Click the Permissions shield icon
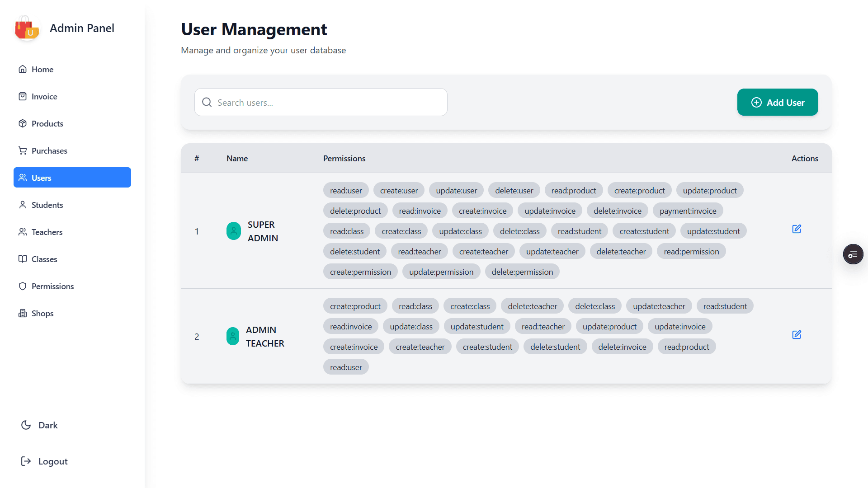Screen dimensions: 868x488 (23, 286)
